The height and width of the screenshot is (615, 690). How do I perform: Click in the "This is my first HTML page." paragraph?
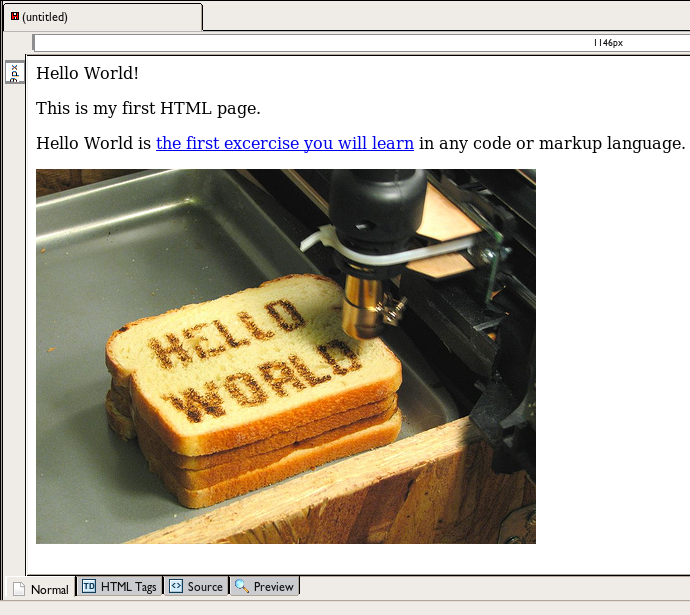pos(148,108)
